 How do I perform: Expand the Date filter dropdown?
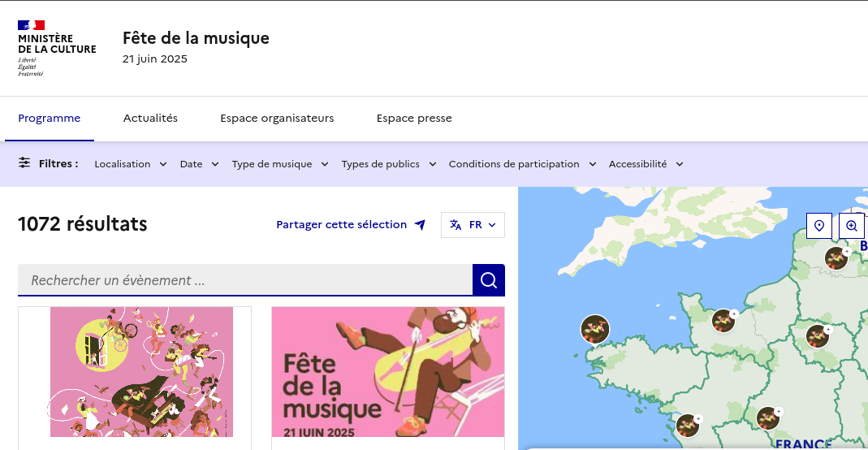pos(199,164)
